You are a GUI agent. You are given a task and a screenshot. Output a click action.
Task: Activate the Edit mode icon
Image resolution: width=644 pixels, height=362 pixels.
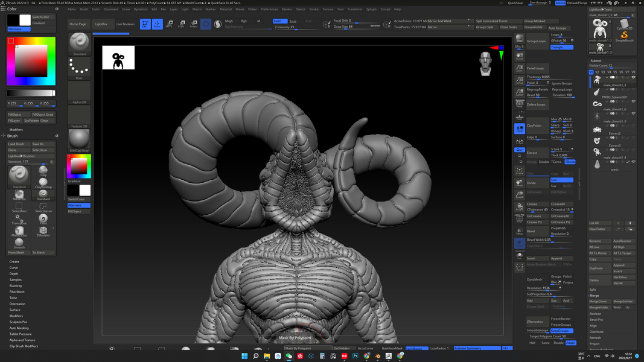click(x=145, y=24)
